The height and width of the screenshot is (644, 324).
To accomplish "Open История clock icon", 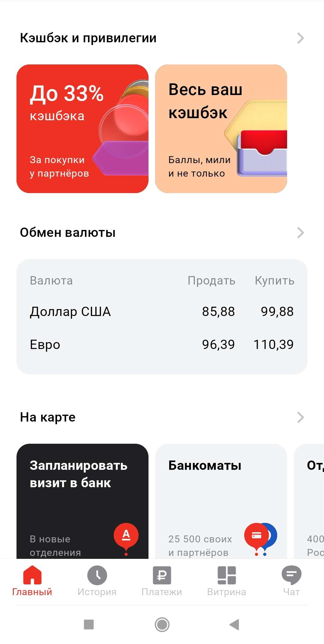I will (x=97, y=575).
